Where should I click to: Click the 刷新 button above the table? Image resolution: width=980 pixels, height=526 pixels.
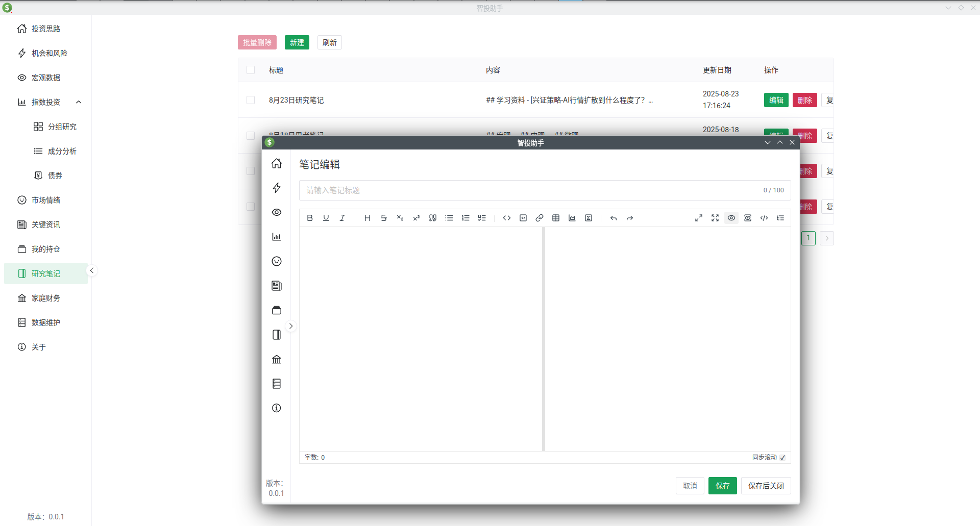pyautogui.click(x=330, y=42)
